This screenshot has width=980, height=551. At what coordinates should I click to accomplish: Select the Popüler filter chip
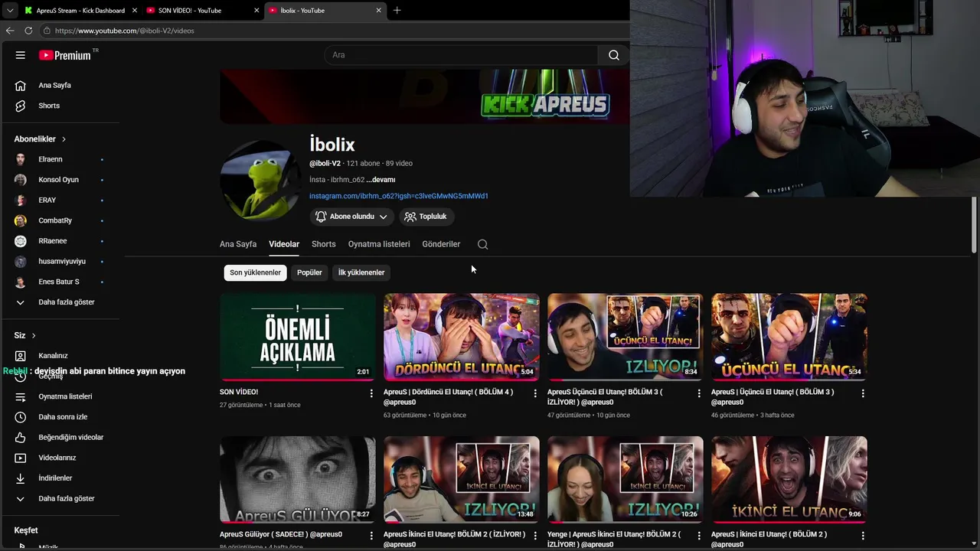point(309,272)
